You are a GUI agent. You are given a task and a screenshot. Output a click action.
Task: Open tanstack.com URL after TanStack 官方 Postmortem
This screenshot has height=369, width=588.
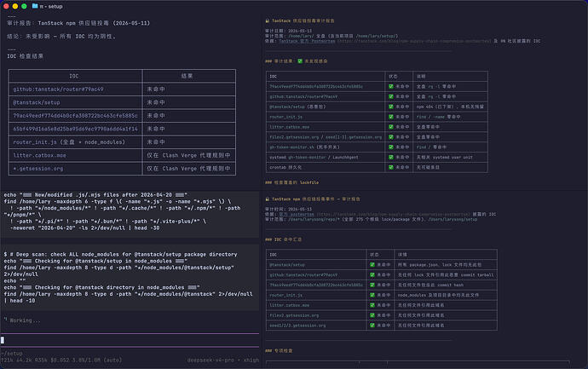click(x=414, y=41)
